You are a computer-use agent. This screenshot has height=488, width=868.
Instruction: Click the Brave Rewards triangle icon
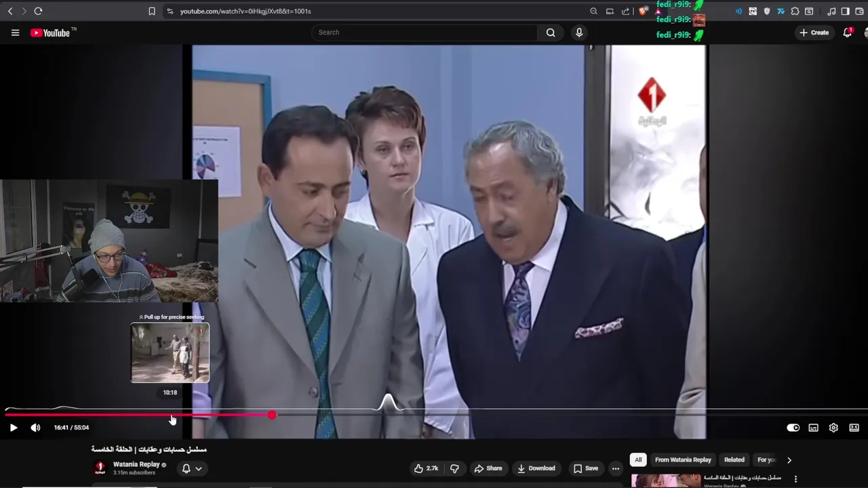(658, 12)
